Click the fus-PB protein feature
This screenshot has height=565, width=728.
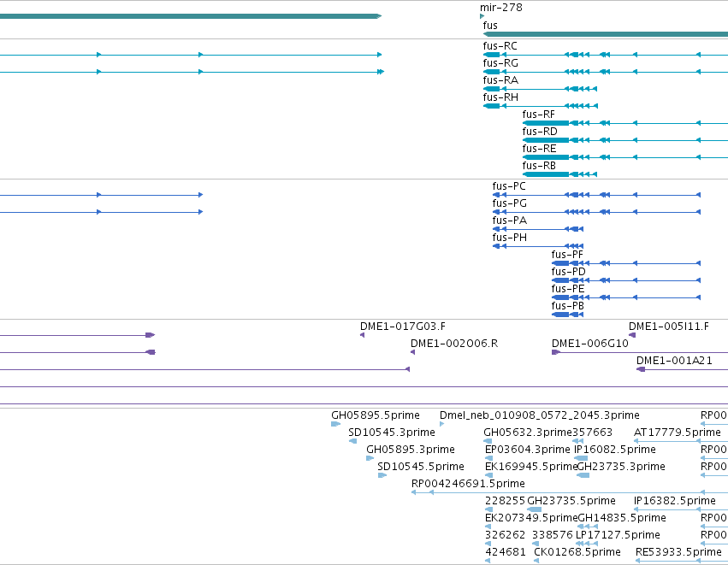point(567,315)
